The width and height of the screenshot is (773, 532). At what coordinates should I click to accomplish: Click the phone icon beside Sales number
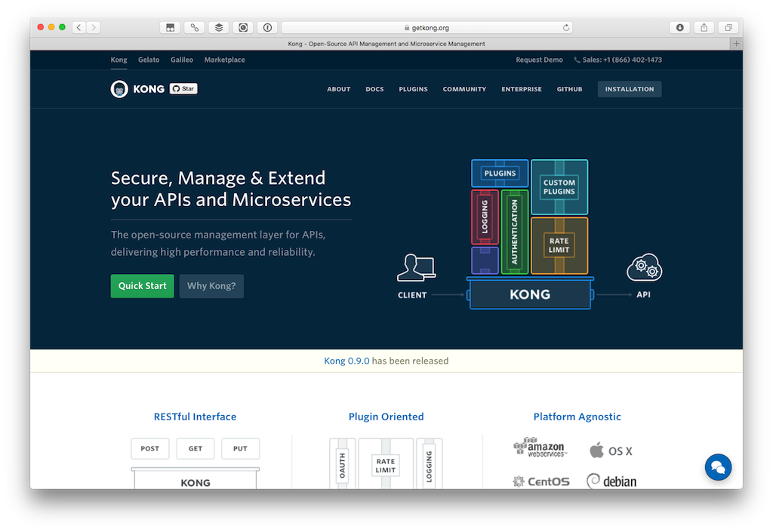pos(577,60)
